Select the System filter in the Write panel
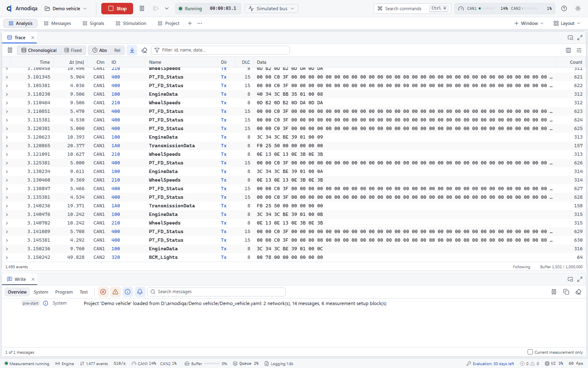 point(41,292)
